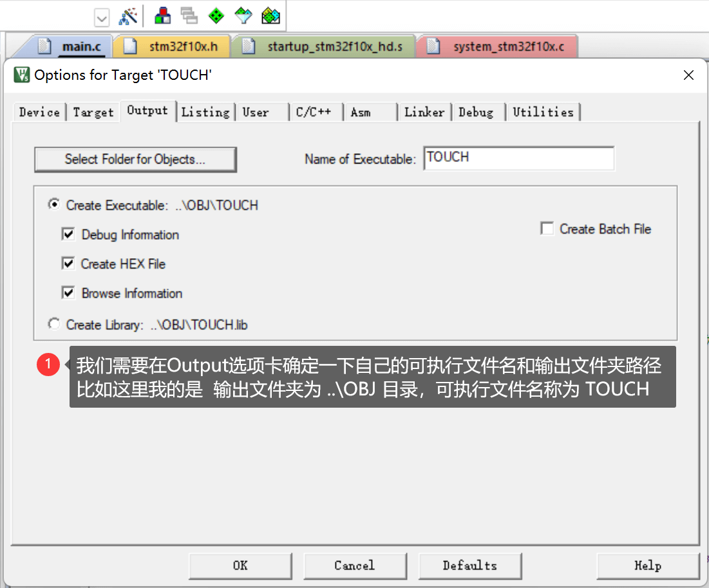Viewport: 709px width, 588px height.
Task: Switch to the stm32f10x.h file tab
Action: point(173,47)
